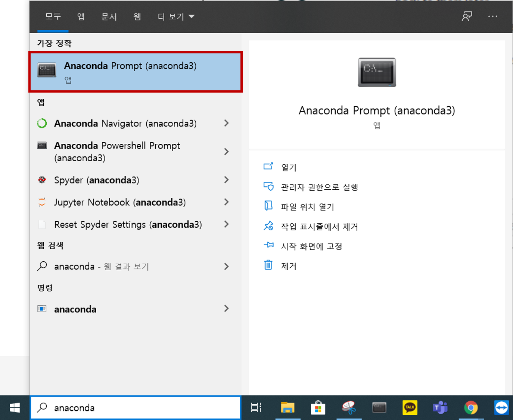Choose 시작 화면에 고정
Image resolution: width=513 pixels, height=420 pixels.
pos(311,246)
